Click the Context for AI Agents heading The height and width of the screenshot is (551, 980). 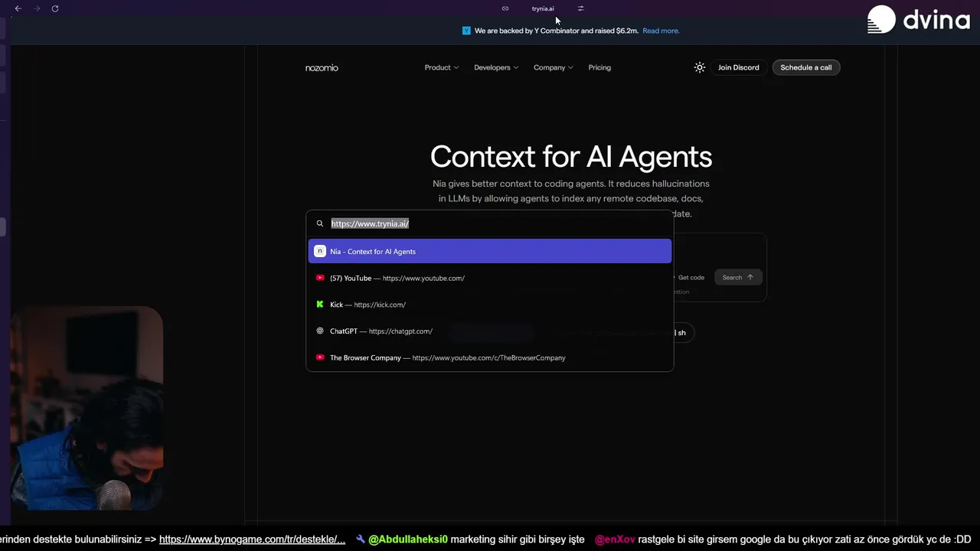pos(571,156)
